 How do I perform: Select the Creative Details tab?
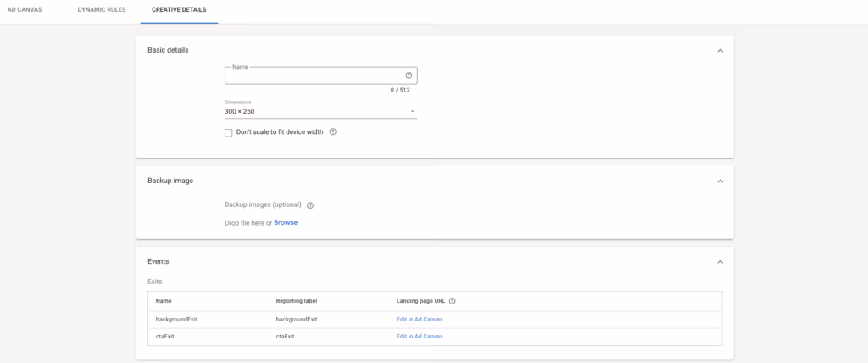click(x=179, y=10)
